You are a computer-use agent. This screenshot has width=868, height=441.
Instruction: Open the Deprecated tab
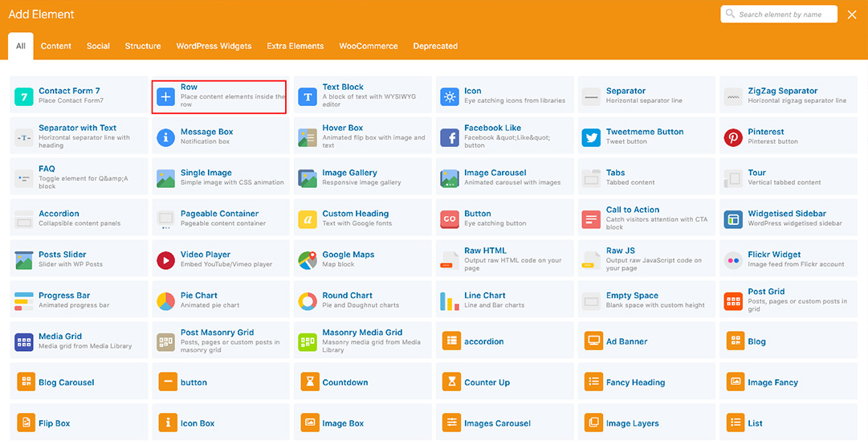pyautogui.click(x=435, y=46)
